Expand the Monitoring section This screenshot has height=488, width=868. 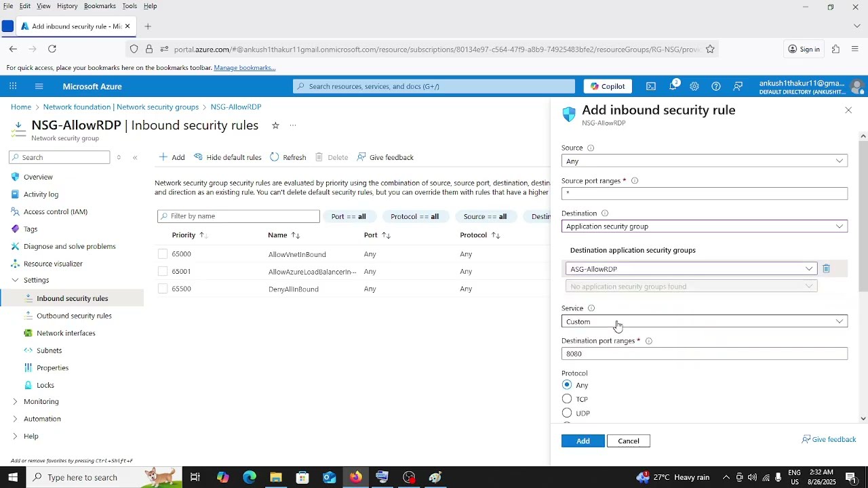(x=15, y=401)
